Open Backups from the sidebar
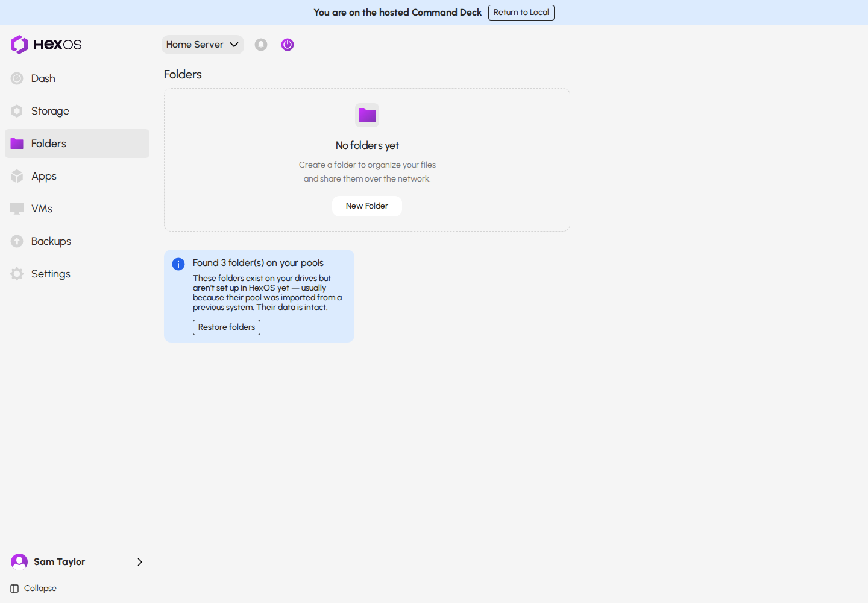The width and height of the screenshot is (868, 603). (x=77, y=241)
